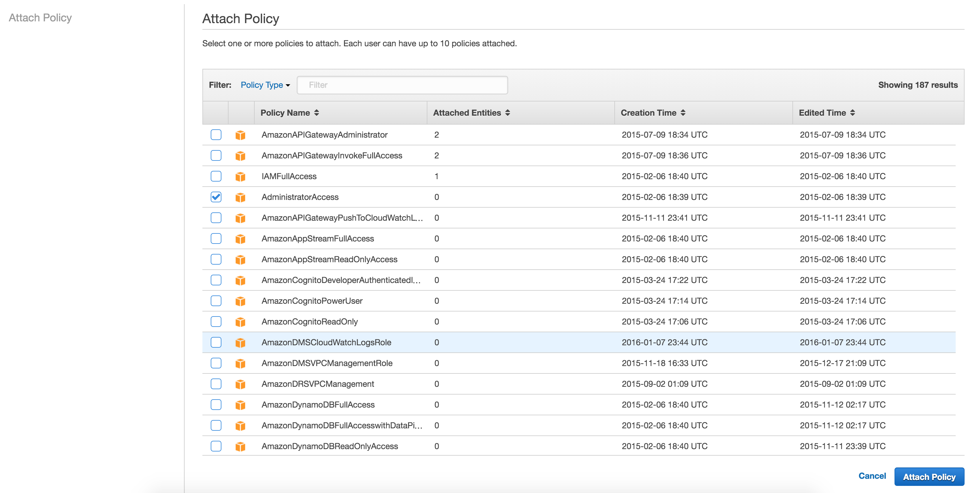Image resolution: width=980 pixels, height=493 pixels.
Task: Click the policy icon next to AmazonAPIGatewayAdministrator
Action: pyautogui.click(x=240, y=135)
